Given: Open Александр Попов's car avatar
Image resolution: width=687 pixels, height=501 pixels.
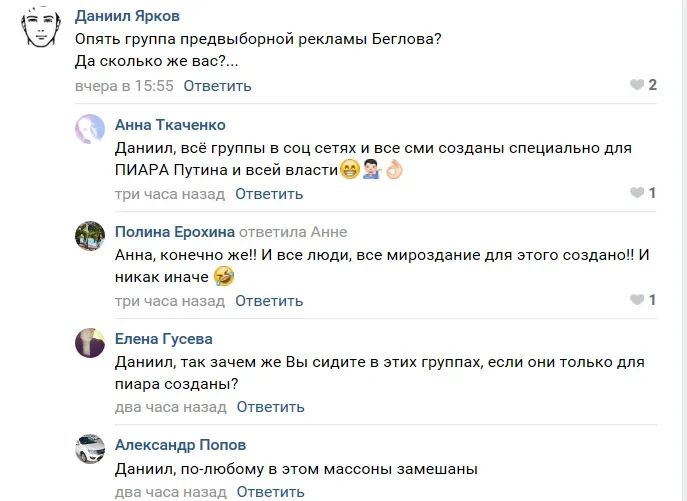Looking at the screenshot, I should [91, 449].
